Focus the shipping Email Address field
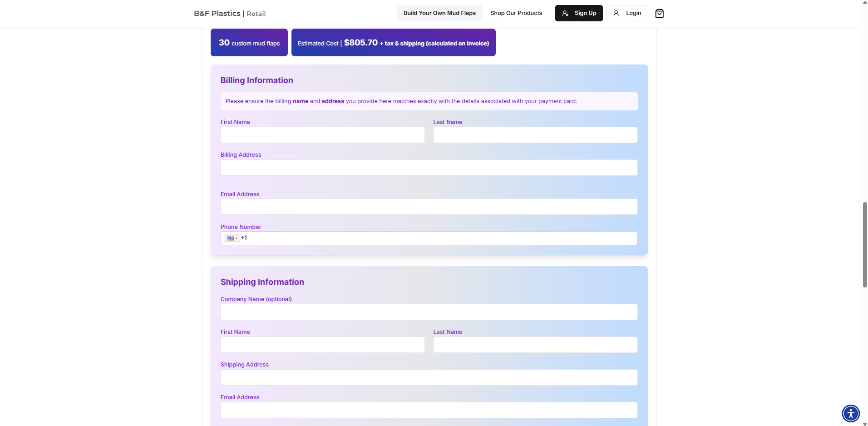 pyautogui.click(x=429, y=410)
